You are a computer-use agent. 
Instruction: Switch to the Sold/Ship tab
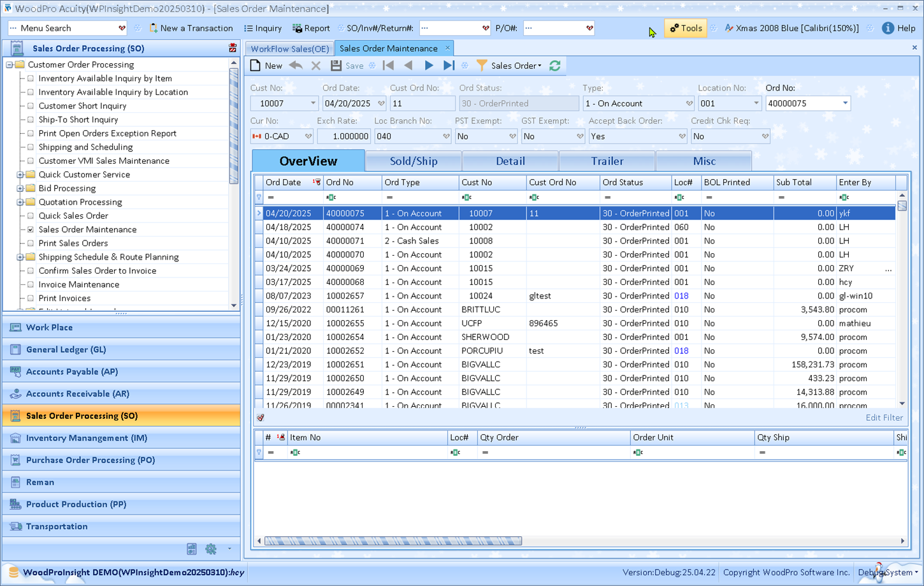click(414, 161)
